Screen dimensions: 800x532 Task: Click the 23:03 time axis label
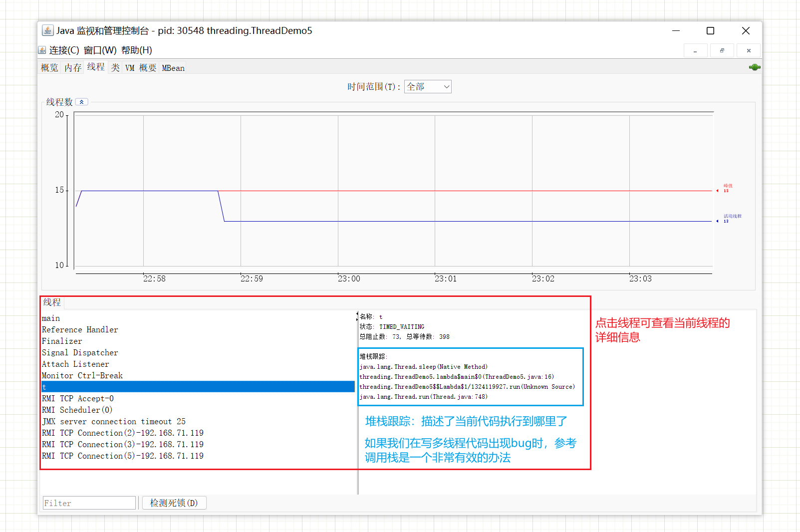(x=640, y=279)
